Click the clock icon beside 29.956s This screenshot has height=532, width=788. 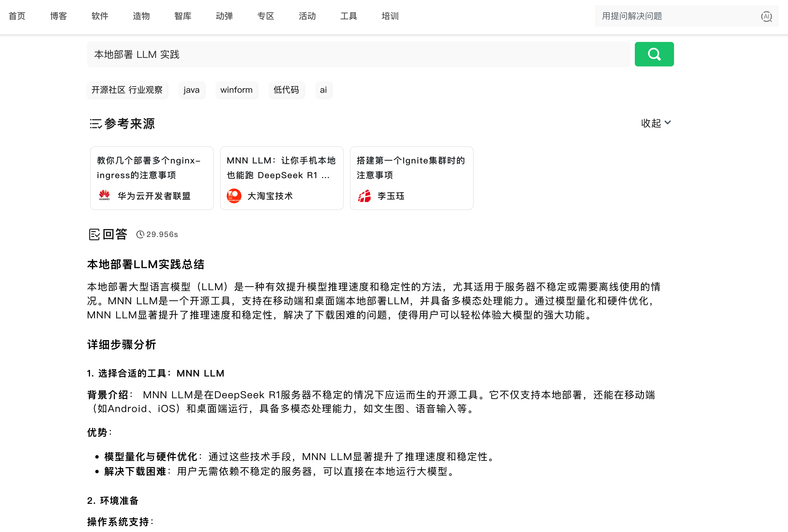140,234
